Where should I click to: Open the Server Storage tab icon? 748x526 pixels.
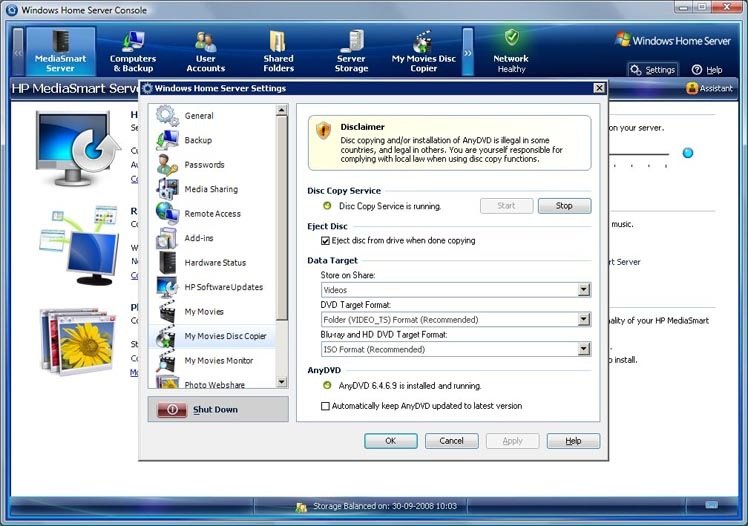[x=352, y=41]
